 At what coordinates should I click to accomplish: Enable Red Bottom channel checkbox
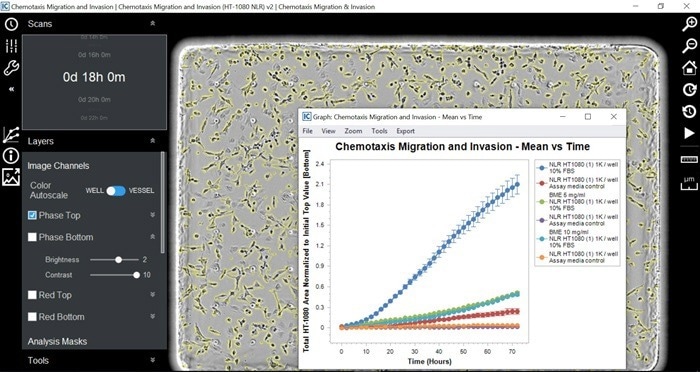coord(32,317)
